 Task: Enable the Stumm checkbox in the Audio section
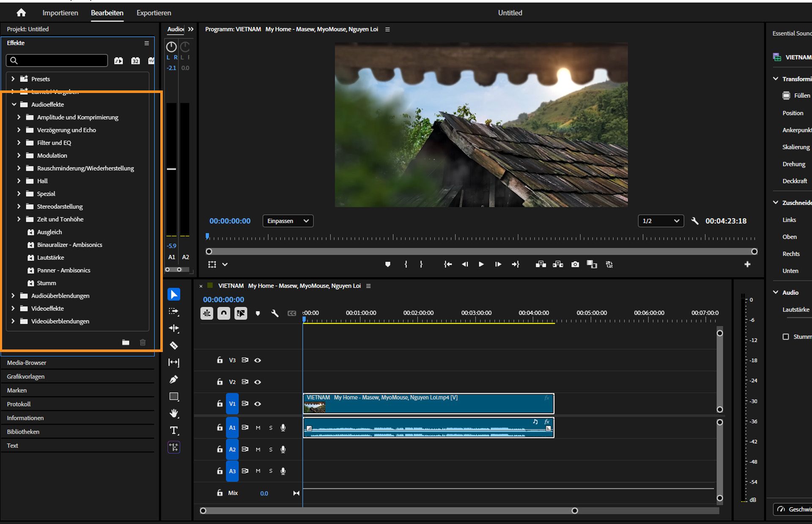pos(786,336)
